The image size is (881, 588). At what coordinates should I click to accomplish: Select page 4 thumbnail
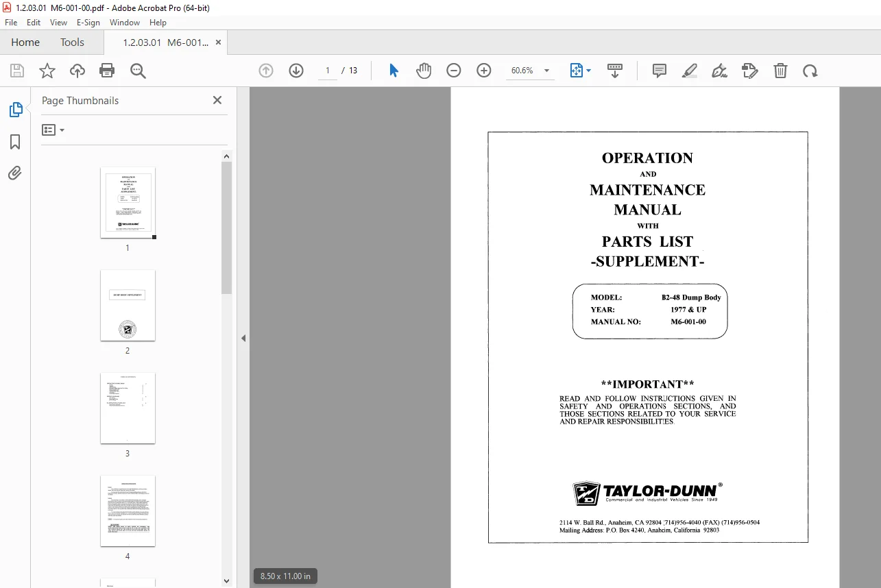(x=128, y=511)
